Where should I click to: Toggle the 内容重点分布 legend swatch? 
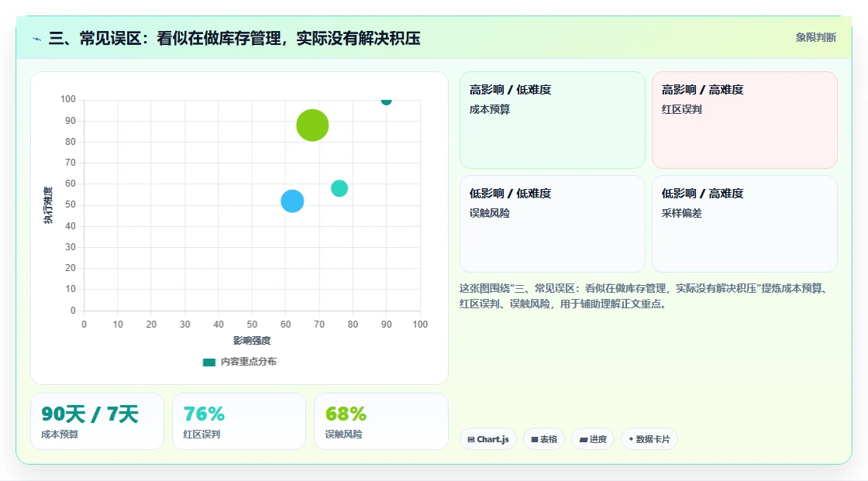208,362
